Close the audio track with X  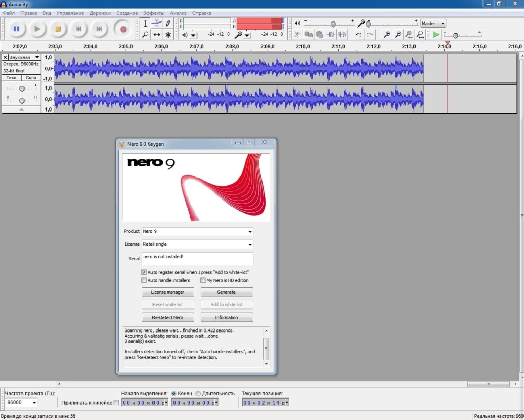coord(5,57)
